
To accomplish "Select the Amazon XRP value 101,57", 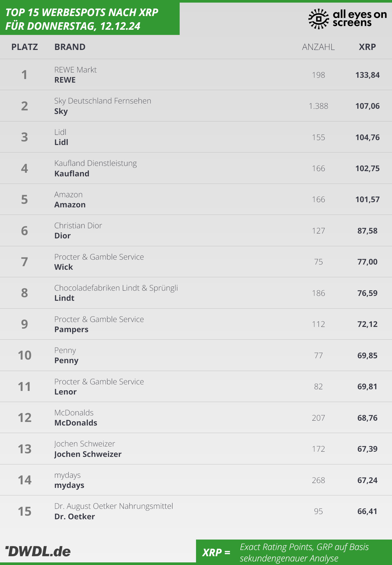I will [367, 200].
